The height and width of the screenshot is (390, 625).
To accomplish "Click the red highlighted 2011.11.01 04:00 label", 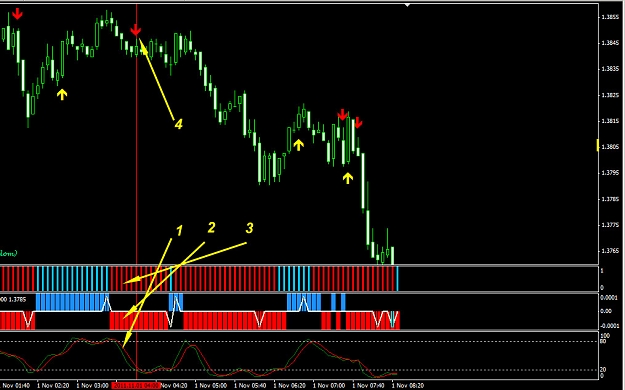I will 136,386.
